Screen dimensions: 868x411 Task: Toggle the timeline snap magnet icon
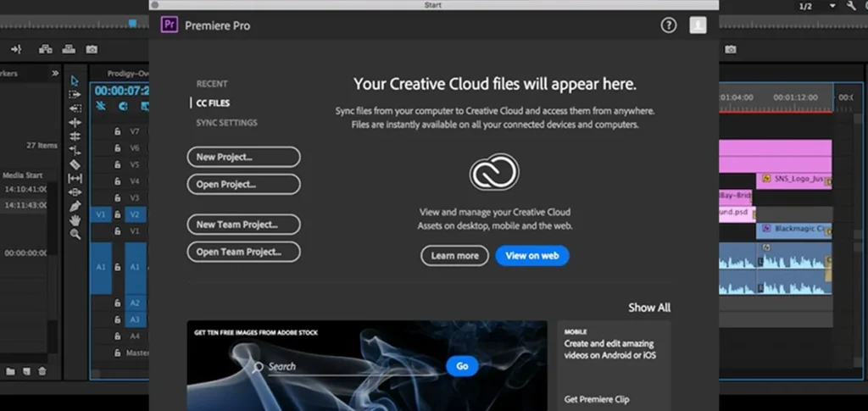(122, 106)
